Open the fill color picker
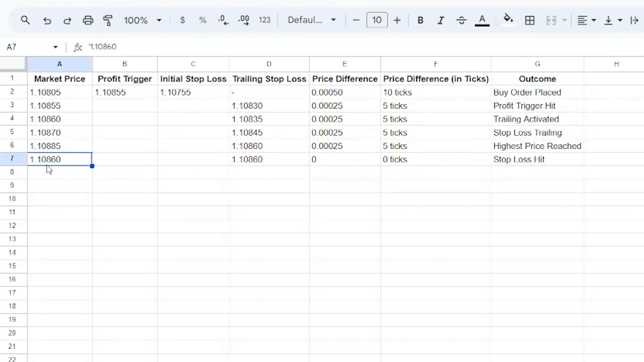This screenshot has height=362, width=644. tap(508, 19)
